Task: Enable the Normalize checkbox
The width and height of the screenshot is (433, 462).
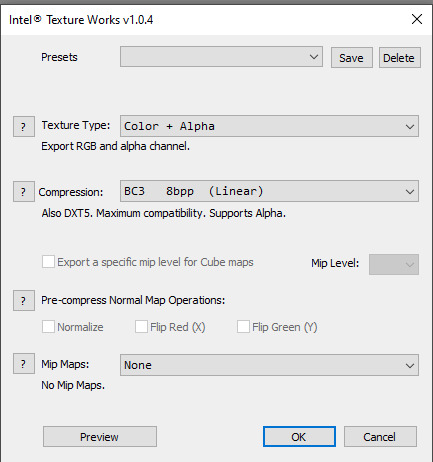Action: click(x=48, y=327)
